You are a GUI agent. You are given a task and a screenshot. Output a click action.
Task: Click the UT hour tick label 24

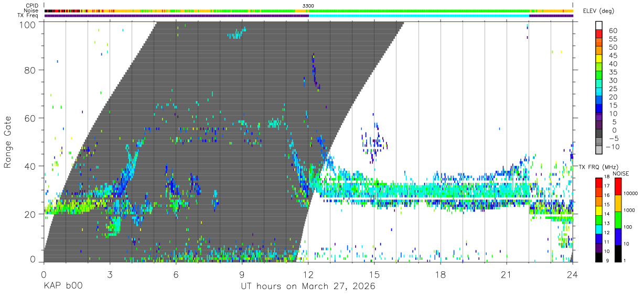point(572,274)
